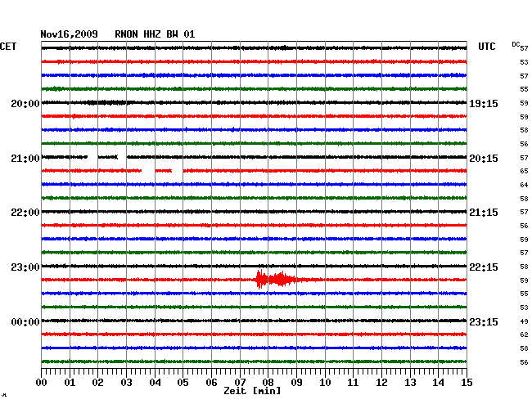The width and height of the screenshot is (532, 404).
Task: Click the "Zeit [min]" axis title
Action: click(x=252, y=391)
